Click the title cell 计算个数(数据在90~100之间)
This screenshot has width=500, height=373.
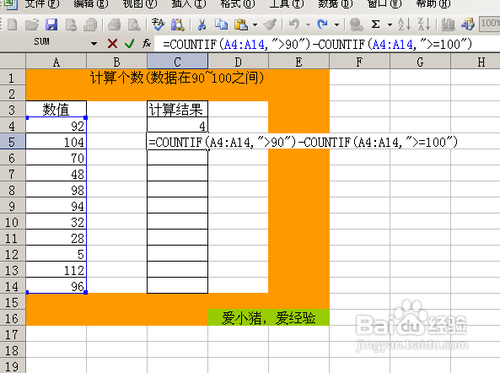[x=177, y=78]
